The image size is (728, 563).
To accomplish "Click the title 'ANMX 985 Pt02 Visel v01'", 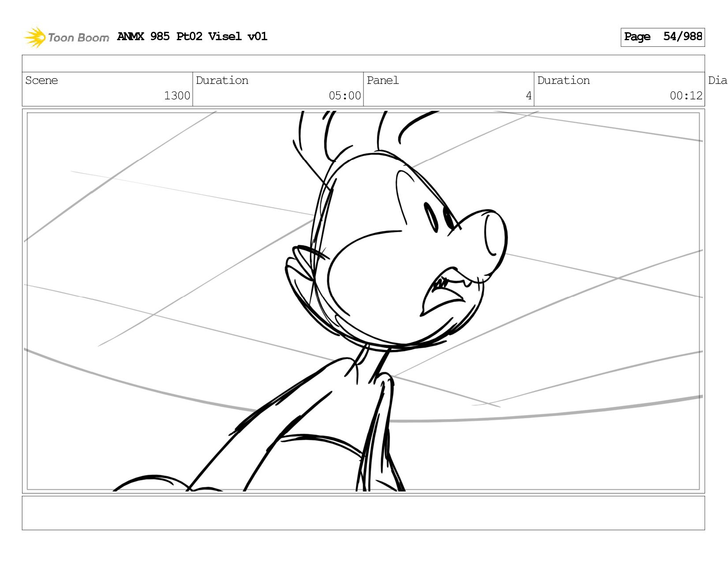I will [192, 37].
